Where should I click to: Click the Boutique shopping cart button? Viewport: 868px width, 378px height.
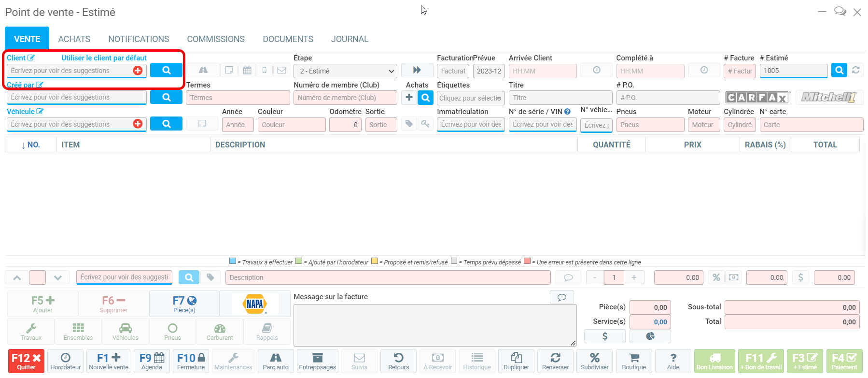pyautogui.click(x=633, y=361)
